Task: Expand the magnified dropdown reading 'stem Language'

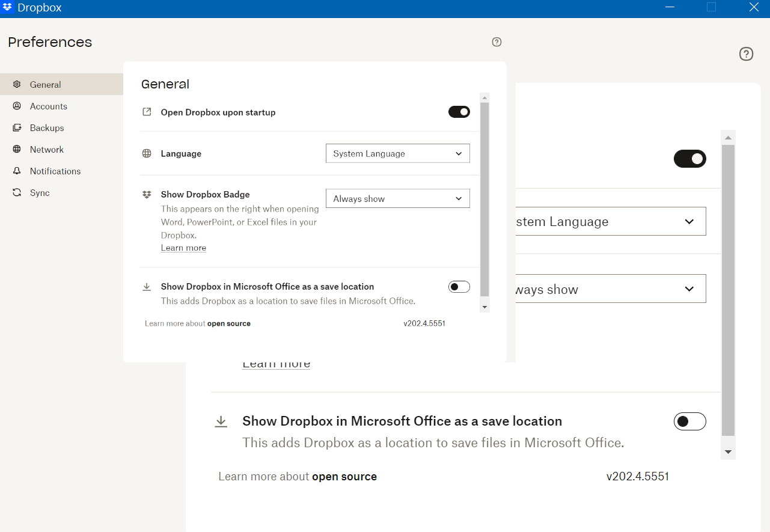Action: [x=611, y=222]
